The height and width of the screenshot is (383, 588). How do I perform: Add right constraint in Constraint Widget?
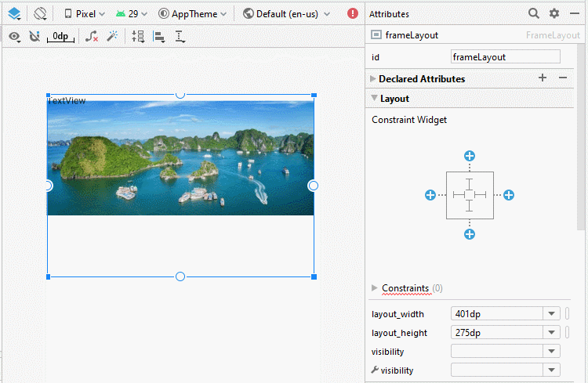tap(509, 195)
